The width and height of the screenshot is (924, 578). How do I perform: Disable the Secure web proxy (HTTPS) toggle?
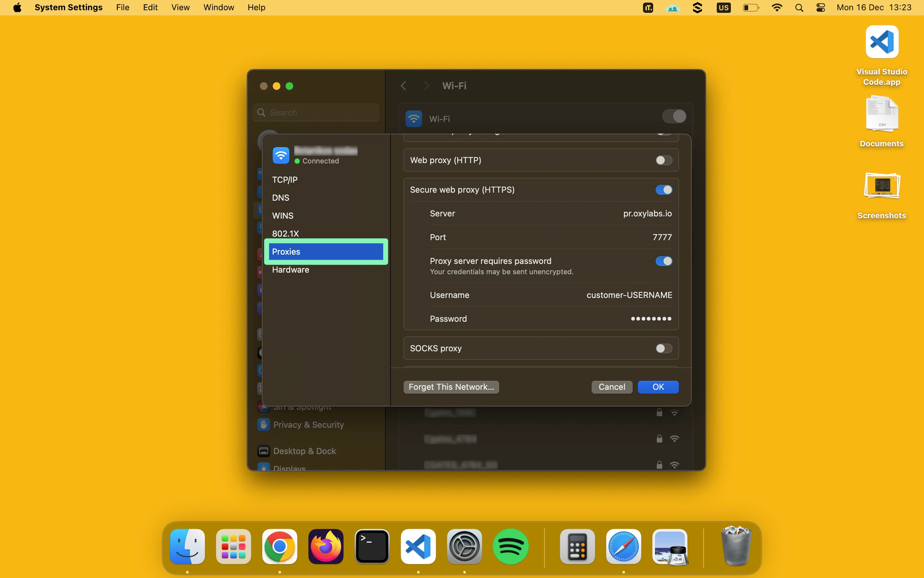pyautogui.click(x=664, y=190)
